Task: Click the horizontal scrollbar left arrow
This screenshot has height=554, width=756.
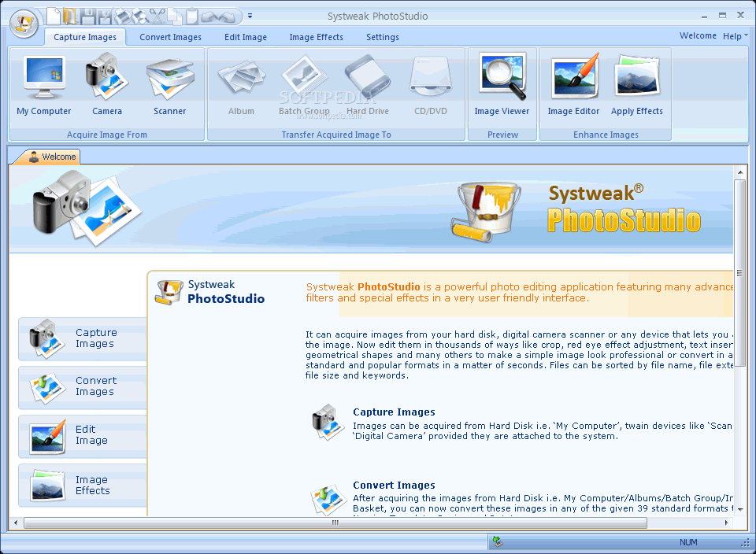Action: coord(16,523)
